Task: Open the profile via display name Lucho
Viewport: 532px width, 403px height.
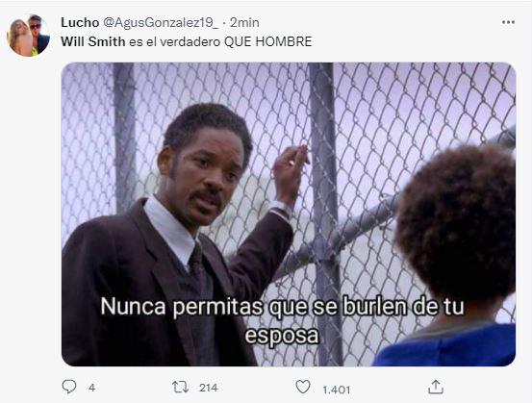Action: [x=80, y=23]
